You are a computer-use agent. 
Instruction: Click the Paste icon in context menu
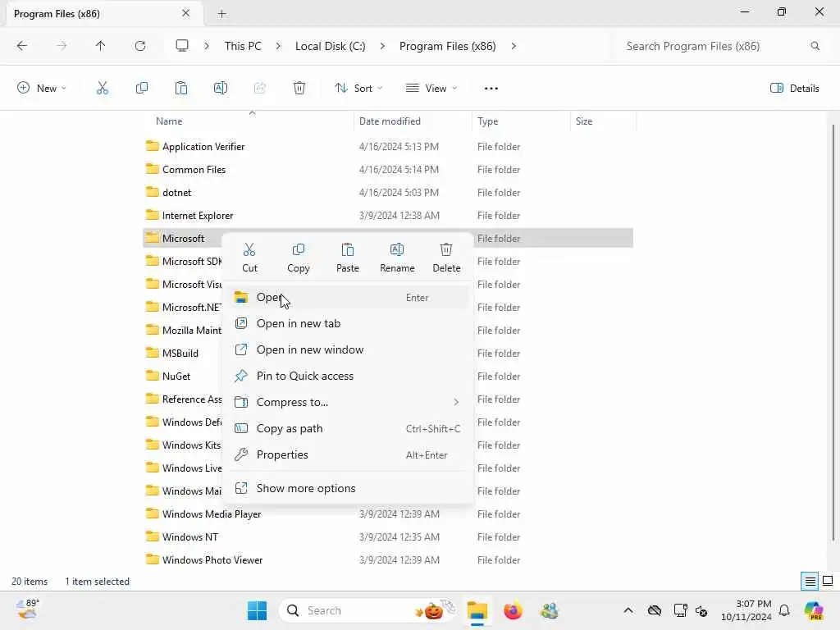(x=348, y=258)
